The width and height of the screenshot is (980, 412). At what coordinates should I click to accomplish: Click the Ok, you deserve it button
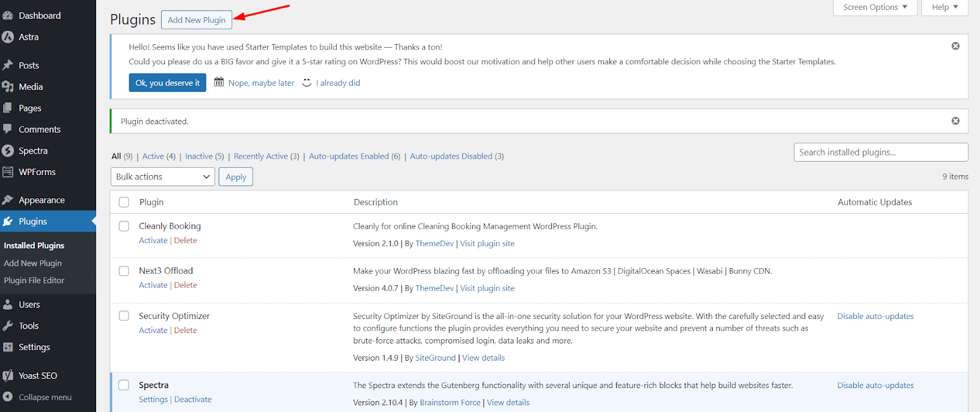[167, 83]
